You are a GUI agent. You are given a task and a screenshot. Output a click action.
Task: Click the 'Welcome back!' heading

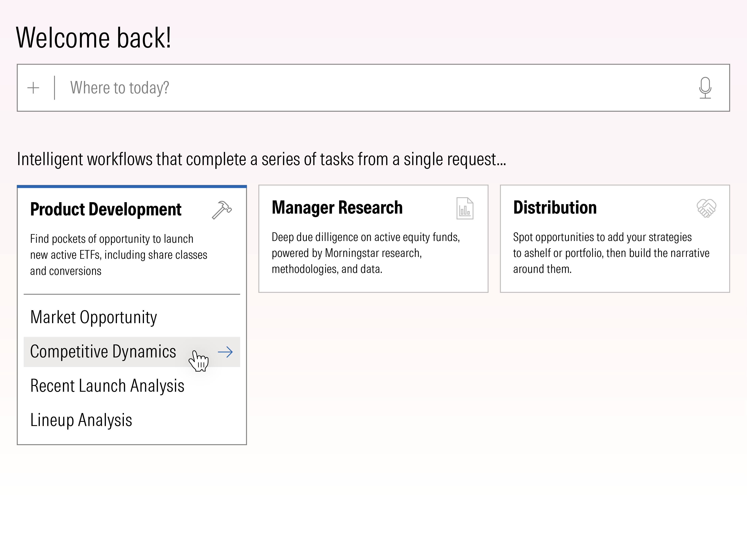pyautogui.click(x=93, y=38)
